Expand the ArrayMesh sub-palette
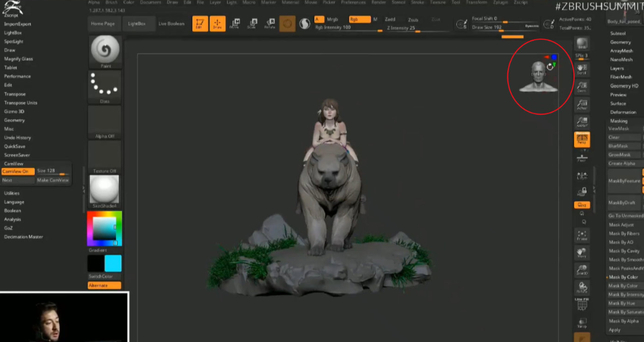644x342 pixels. click(x=621, y=50)
